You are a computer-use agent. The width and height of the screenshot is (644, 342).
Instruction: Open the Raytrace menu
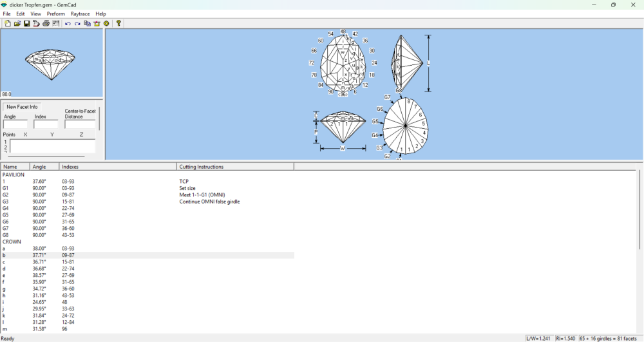[80, 14]
